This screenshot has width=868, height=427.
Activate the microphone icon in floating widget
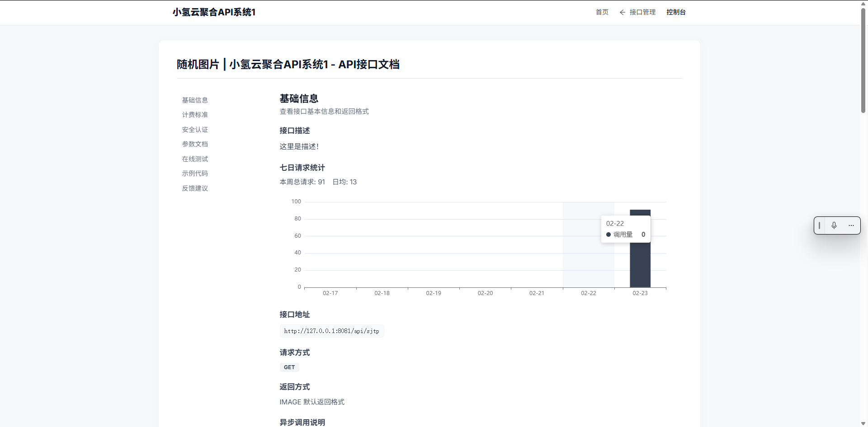click(x=834, y=225)
